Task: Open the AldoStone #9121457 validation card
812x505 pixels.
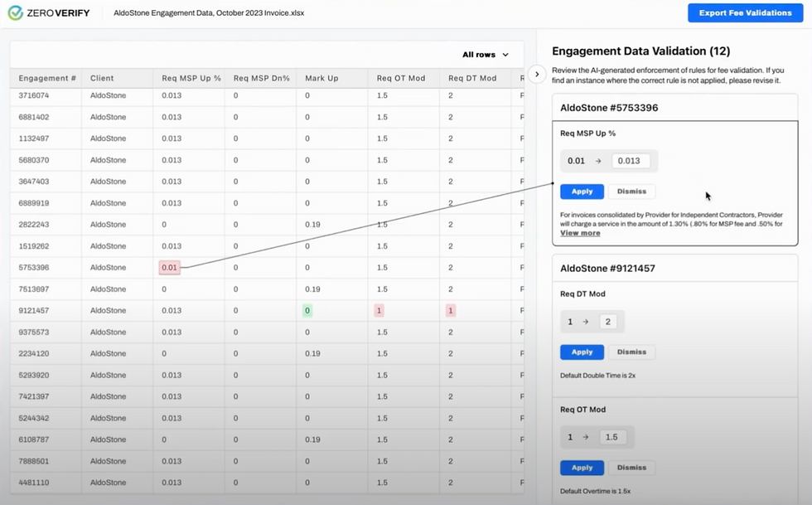Action: (607, 269)
